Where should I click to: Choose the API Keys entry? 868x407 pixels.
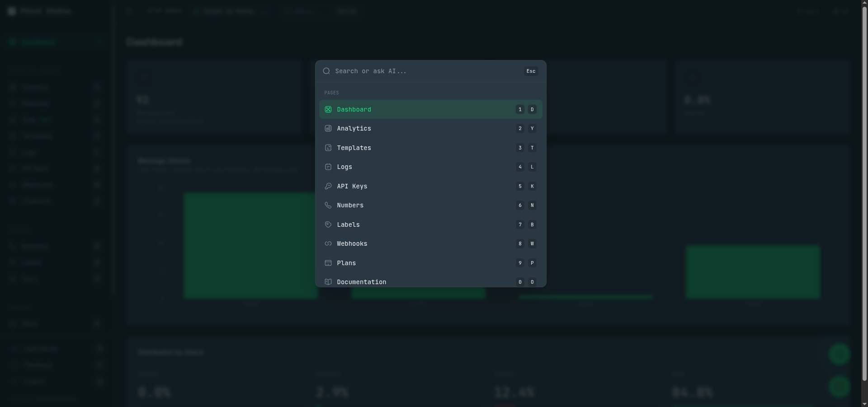pos(430,186)
